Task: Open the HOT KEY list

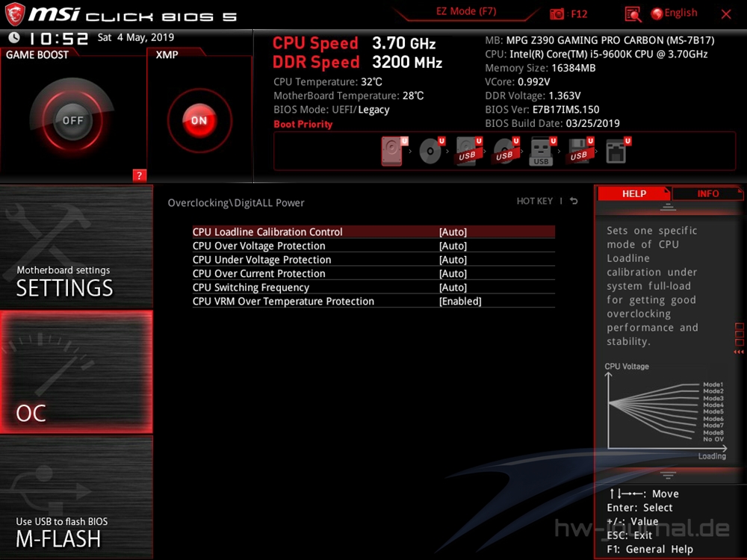Action: 535,201
